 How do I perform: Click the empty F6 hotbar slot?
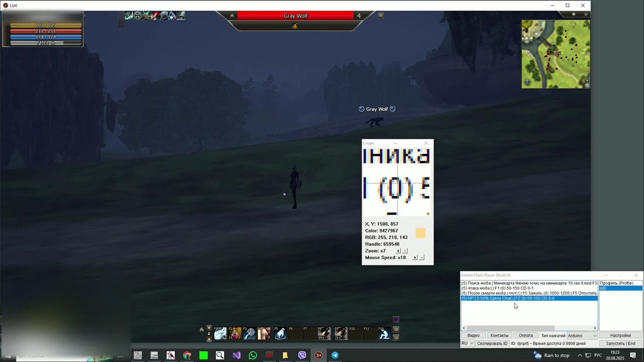coord(295,333)
